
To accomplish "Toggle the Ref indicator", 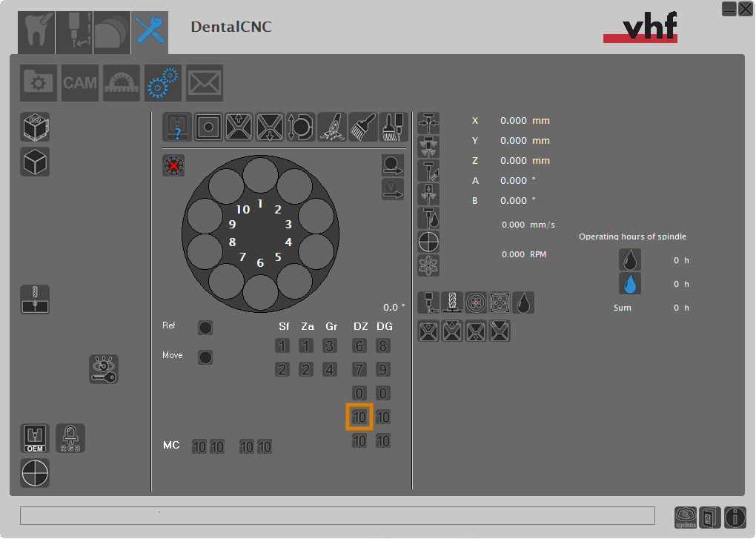I will 205,328.
